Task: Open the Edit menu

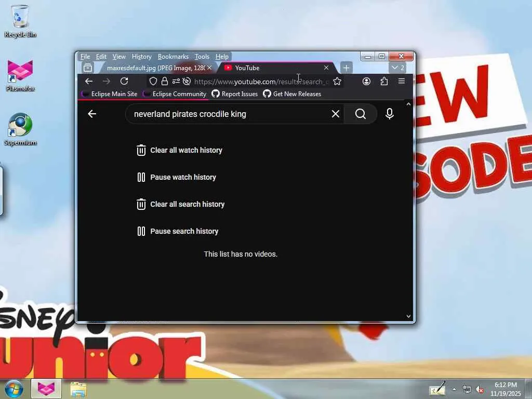Action: [x=101, y=57]
